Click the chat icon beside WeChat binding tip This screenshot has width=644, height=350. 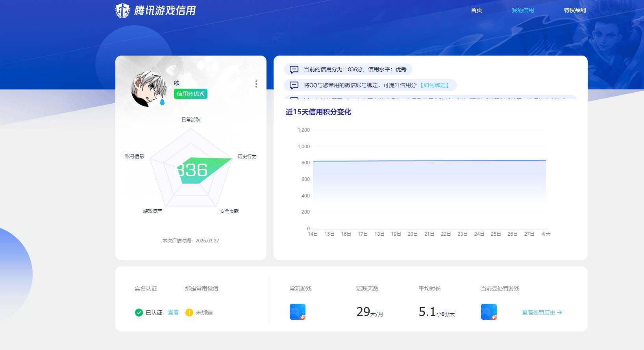coord(294,86)
